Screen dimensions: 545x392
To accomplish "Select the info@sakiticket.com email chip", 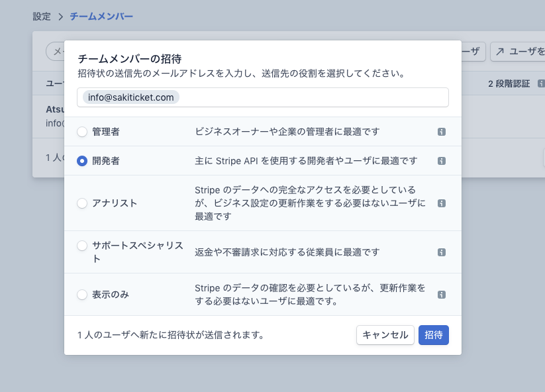I will 131,97.
